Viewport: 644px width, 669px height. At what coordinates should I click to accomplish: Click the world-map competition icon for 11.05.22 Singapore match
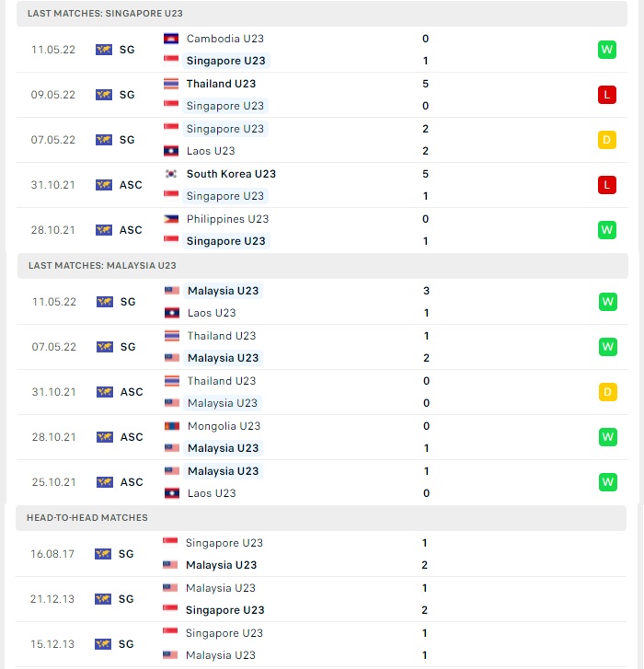(x=104, y=50)
